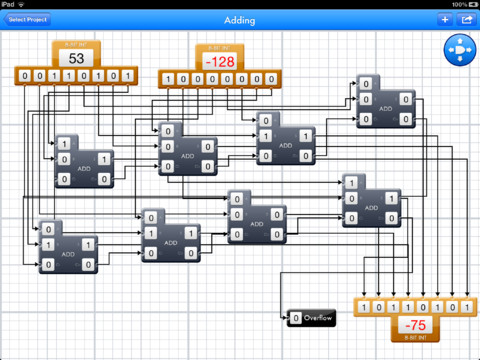Open the share/export icon in the top bar

click(467, 20)
